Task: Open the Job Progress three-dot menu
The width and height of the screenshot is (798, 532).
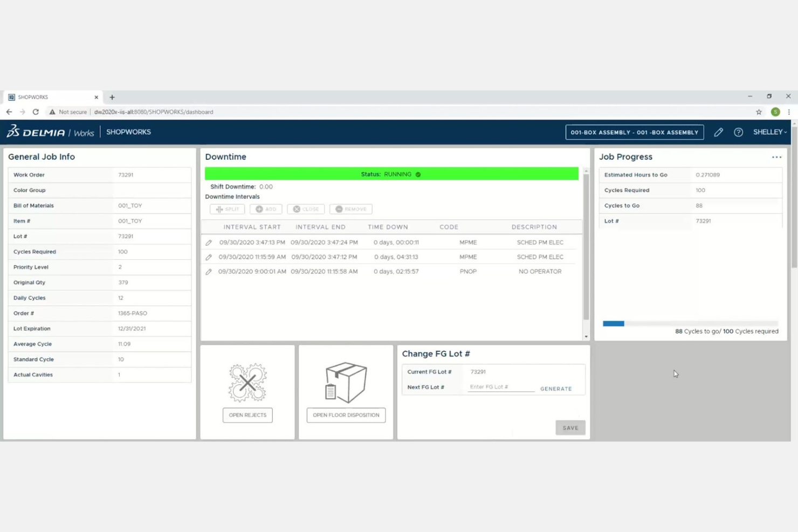Action: click(776, 157)
